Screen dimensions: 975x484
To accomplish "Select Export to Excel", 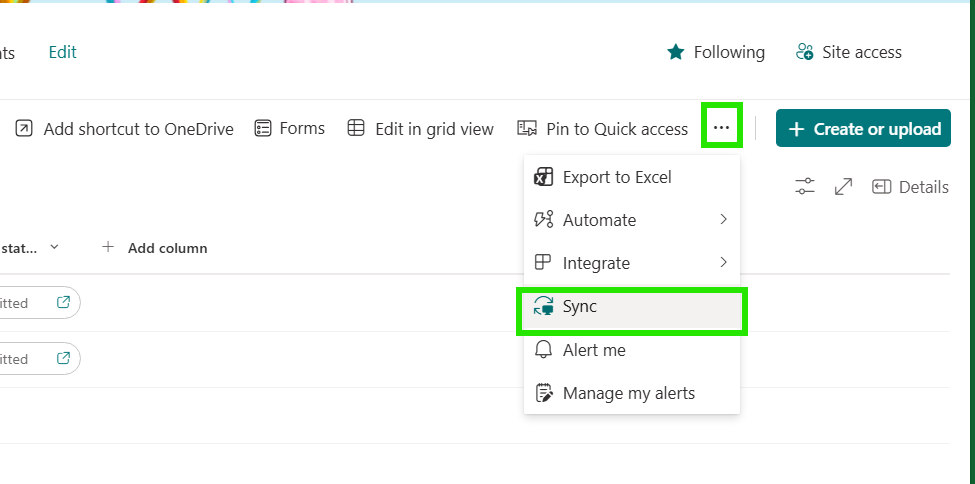I will click(x=616, y=177).
